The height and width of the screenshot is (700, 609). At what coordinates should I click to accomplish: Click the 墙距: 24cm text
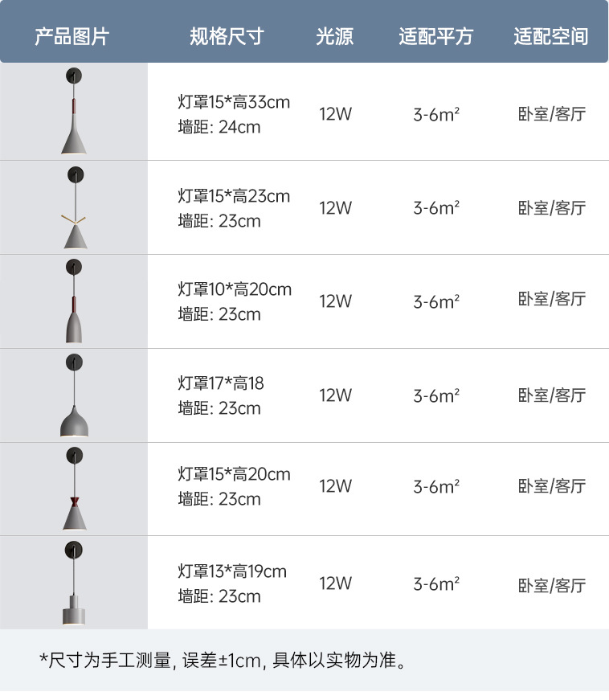tap(219, 127)
